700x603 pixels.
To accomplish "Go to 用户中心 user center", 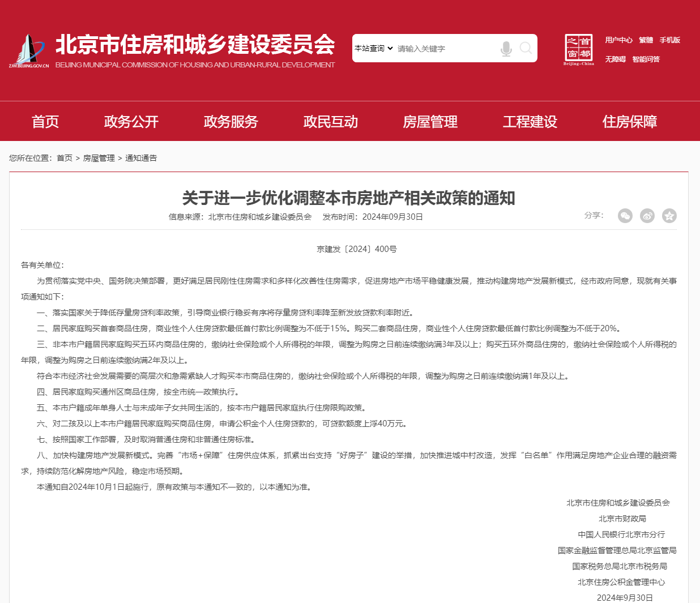I will pos(618,40).
